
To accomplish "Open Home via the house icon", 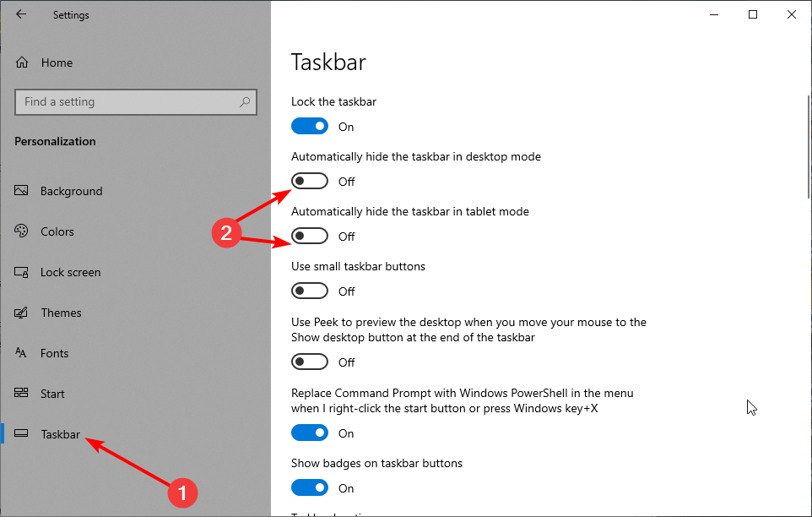I will 23,63.
